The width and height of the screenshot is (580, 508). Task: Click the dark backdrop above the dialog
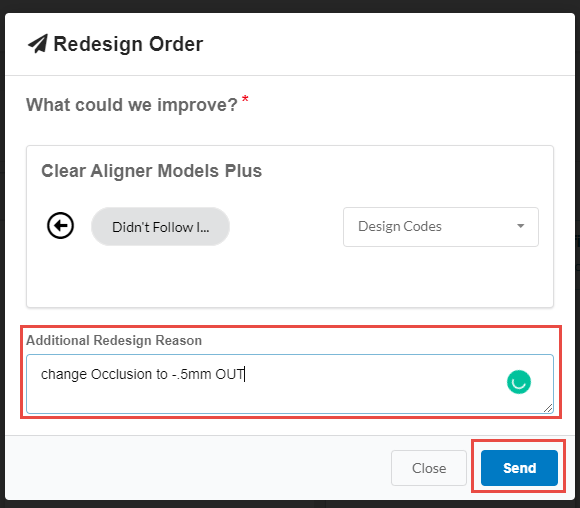tap(290, 6)
